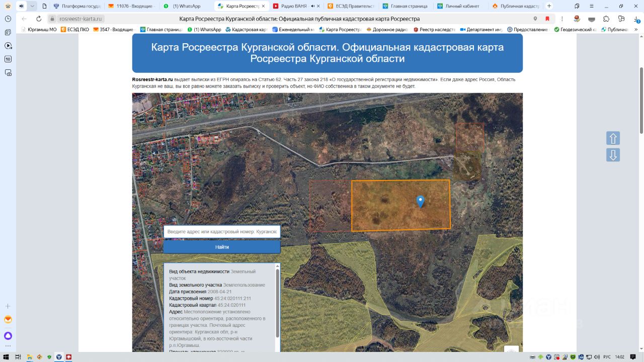Click the red bookmark icon in address bar

click(x=547, y=19)
